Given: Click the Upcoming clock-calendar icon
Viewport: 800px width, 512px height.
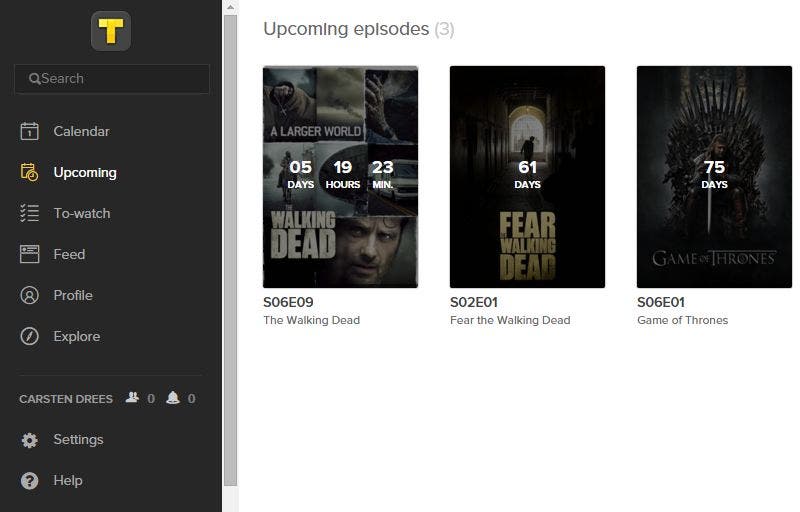Looking at the screenshot, I should click(x=29, y=172).
